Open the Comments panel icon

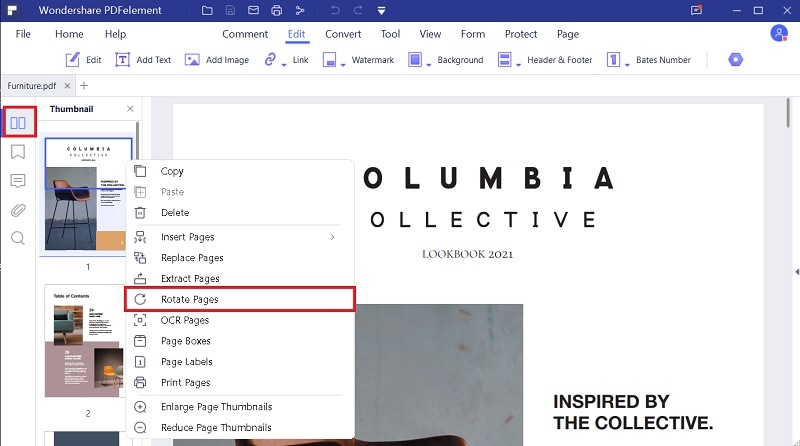18,181
